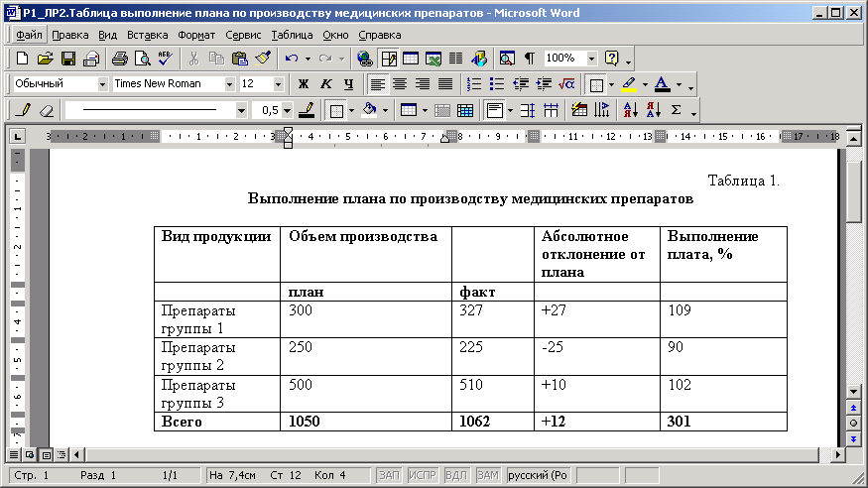The image size is (868, 488).
Task: Open print preview
Action: point(143,59)
